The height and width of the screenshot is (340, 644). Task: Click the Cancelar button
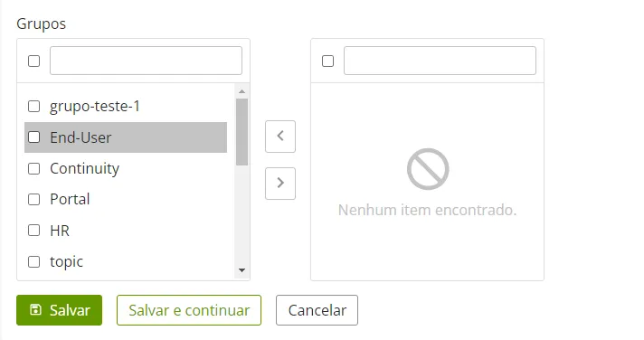pyautogui.click(x=317, y=310)
